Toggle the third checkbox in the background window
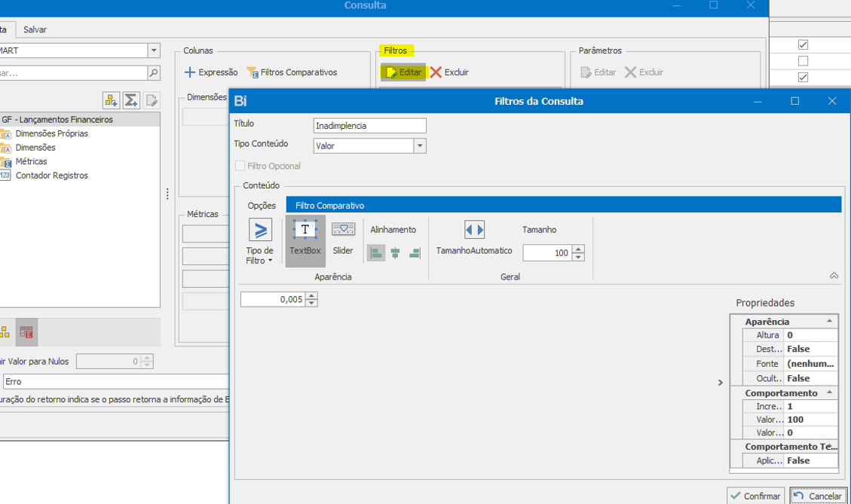Image resolution: width=851 pixels, height=504 pixels. pyautogui.click(x=804, y=77)
